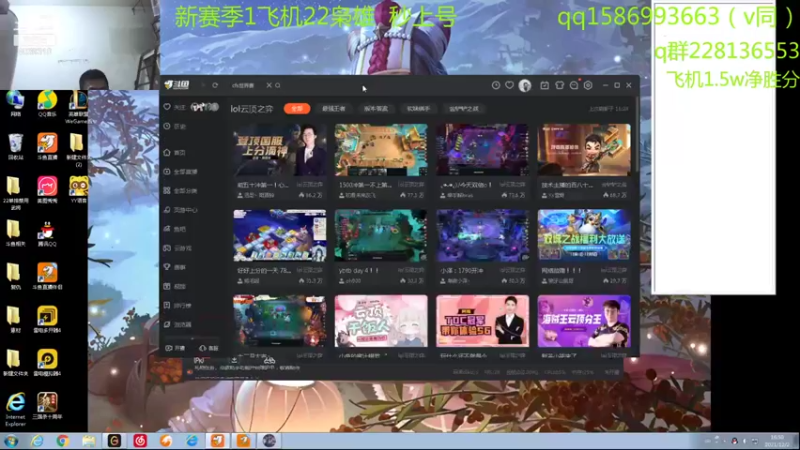
Task: Select the 网络 desktop icon
Action: pos(15,104)
